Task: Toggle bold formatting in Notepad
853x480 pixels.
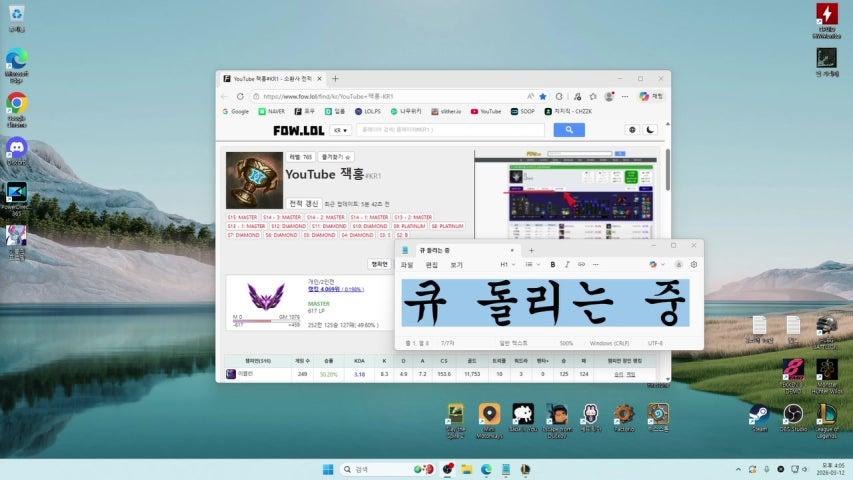Action: pos(553,264)
